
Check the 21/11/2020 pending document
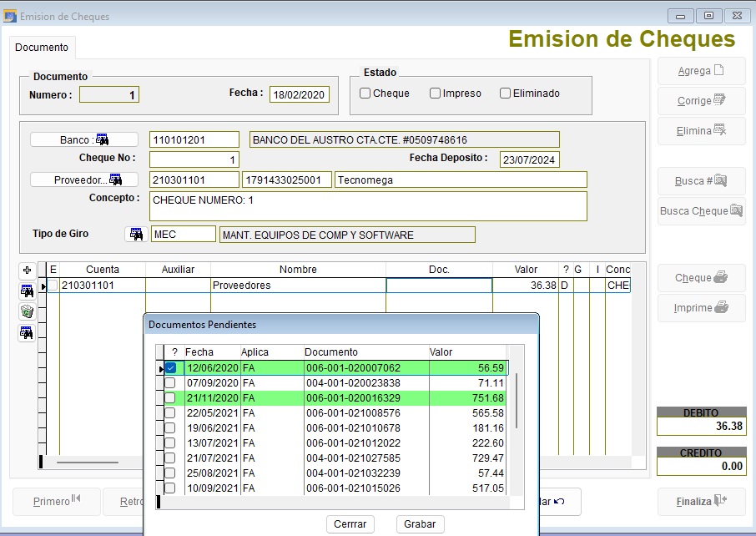pos(170,398)
